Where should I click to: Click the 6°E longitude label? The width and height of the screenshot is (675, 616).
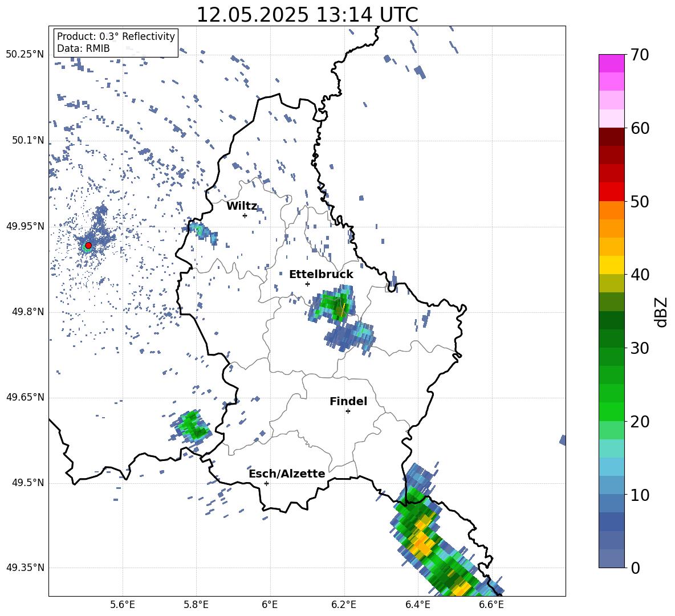pos(270,605)
